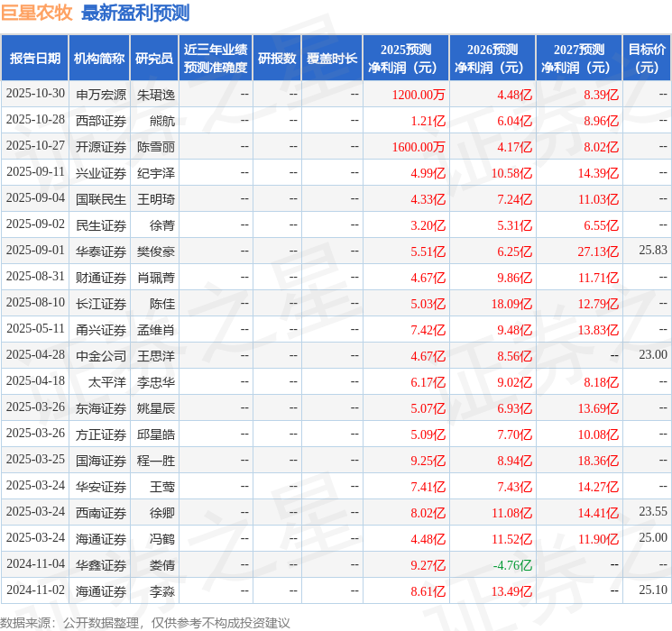Click the 25.83 target price cell
This screenshot has height=631, width=672.
[x=652, y=251]
